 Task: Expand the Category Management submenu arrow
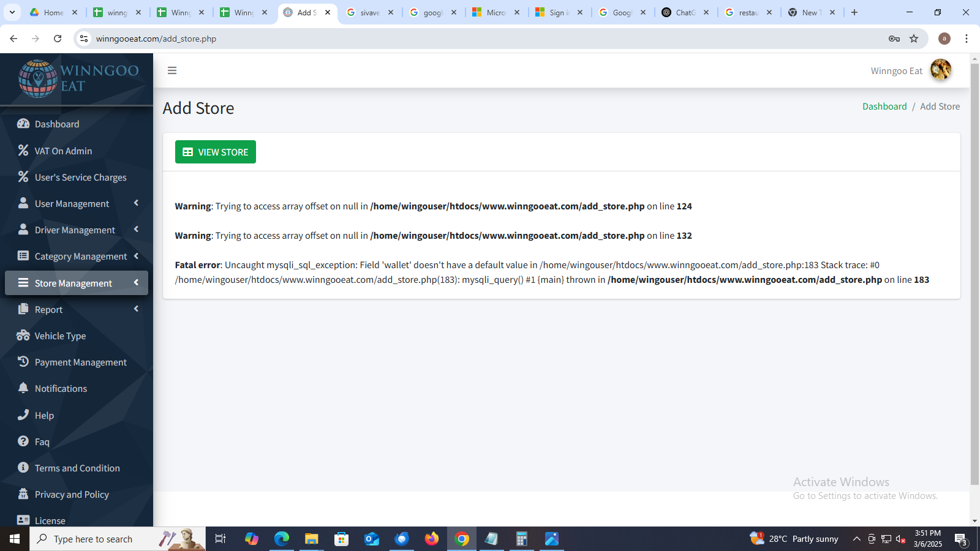click(136, 256)
